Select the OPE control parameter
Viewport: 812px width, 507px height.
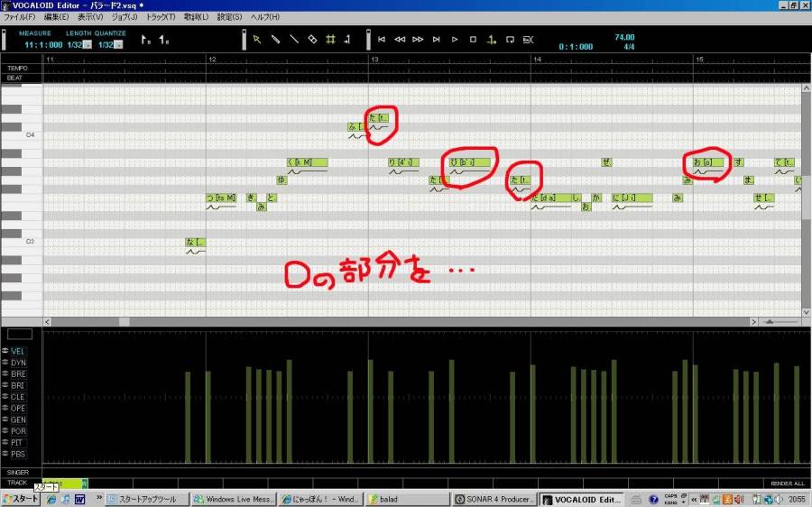pyautogui.click(x=18, y=408)
